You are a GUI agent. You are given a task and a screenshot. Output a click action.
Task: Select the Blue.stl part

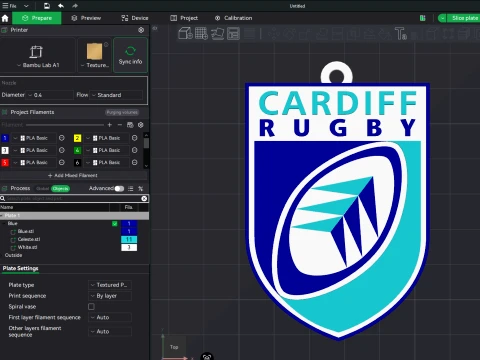[26, 231]
